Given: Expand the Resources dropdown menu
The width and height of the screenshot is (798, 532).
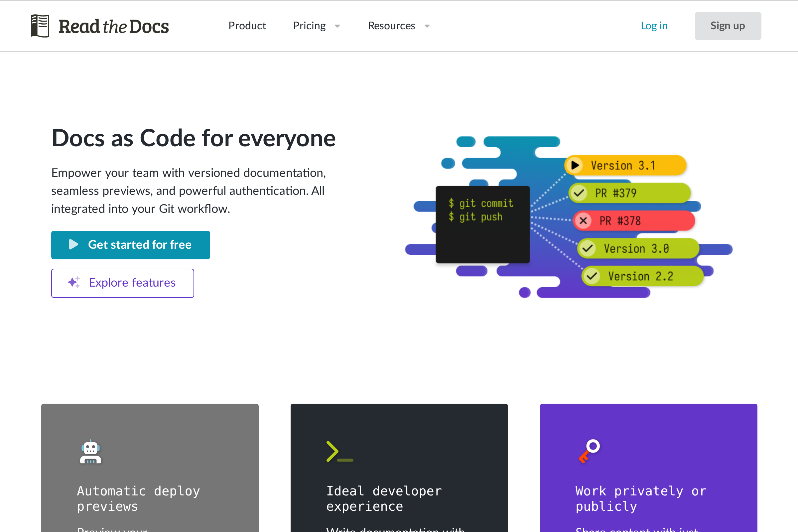Looking at the screenshot, I should point(427,26).
